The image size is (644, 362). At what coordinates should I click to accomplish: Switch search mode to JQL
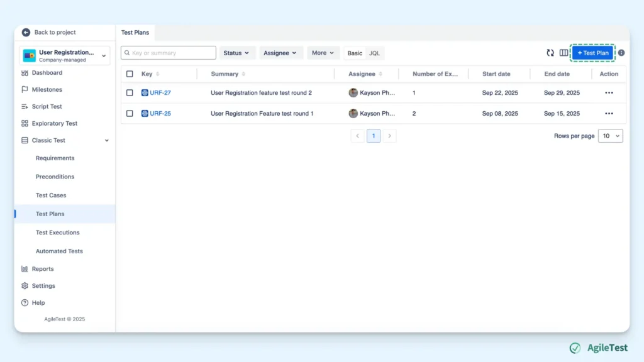(x=374, y=53)
